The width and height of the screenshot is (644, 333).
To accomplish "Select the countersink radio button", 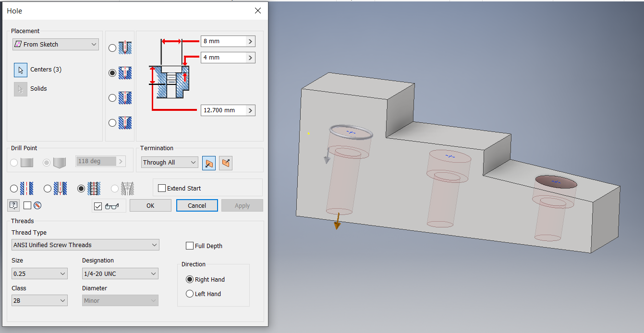I will point(112,123).
